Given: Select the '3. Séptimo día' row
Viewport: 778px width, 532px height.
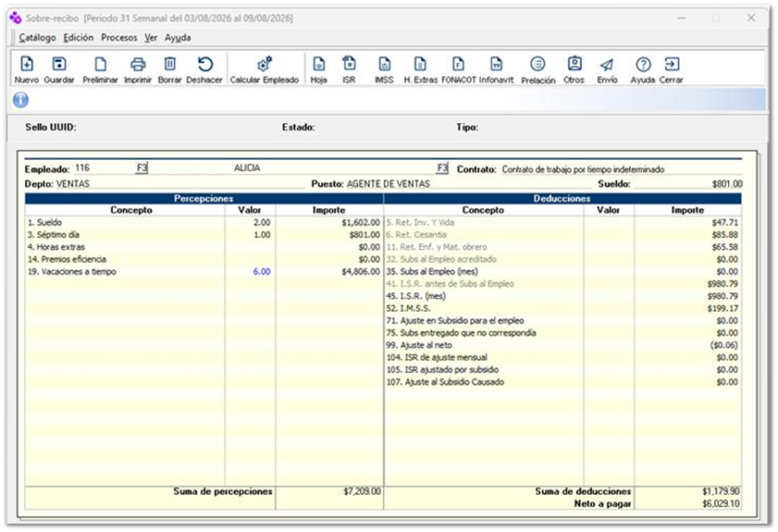Looking at the screenshot, I should tap(204, 235).
